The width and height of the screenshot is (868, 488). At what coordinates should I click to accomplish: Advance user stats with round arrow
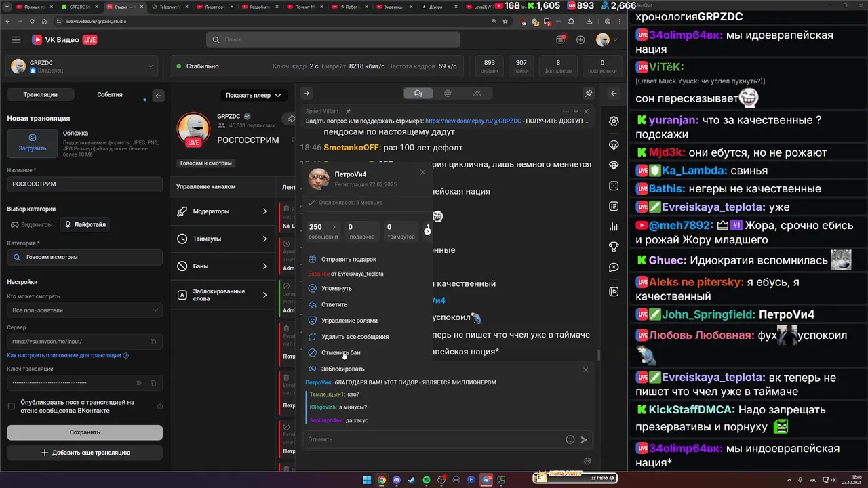coord(427,231)
